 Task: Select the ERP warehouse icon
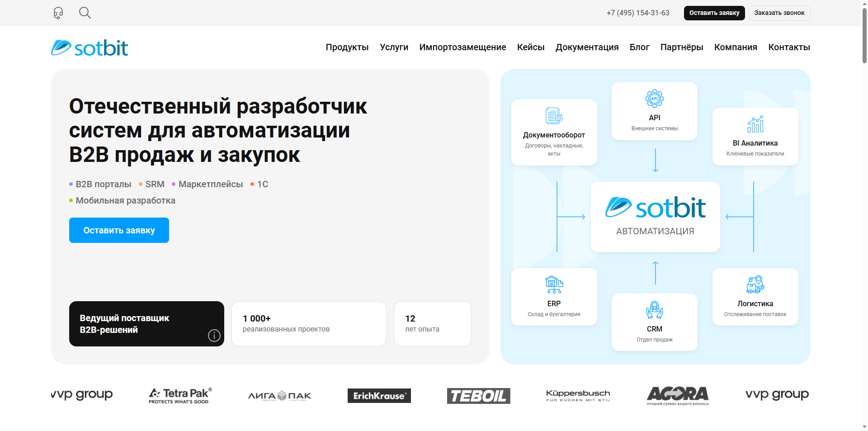pyautogui.click(x=554, y=284)
